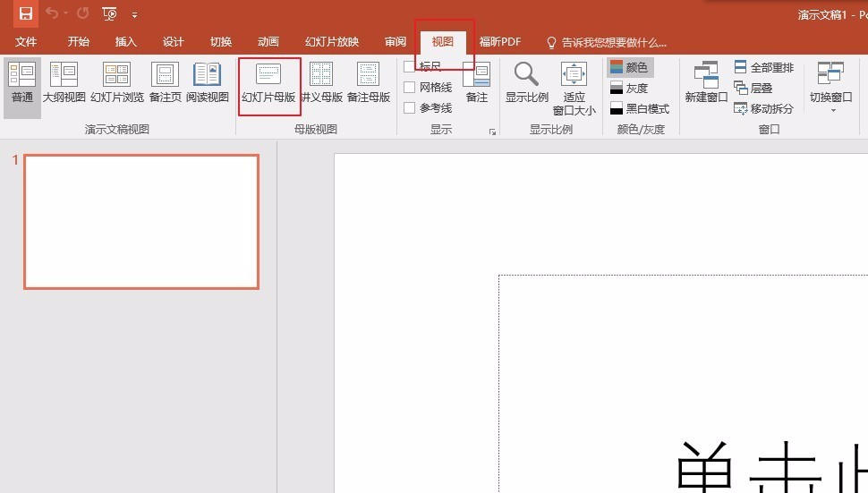The image size is (868, 493).
Task: Switch to the 插入 ribbon tab
Action: point(125,41)
